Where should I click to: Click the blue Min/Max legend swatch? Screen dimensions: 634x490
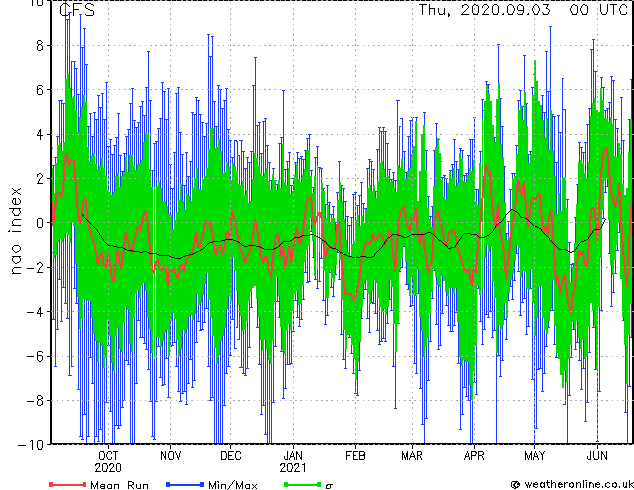(x=185, y=484)
